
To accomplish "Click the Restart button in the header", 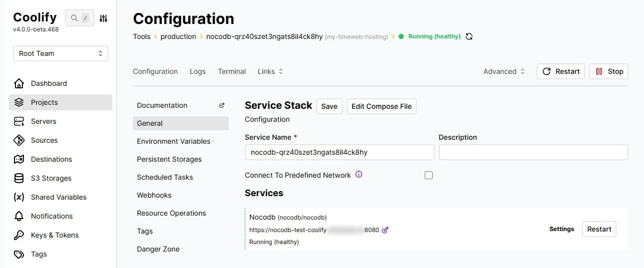I will click(x=561, y=71).
